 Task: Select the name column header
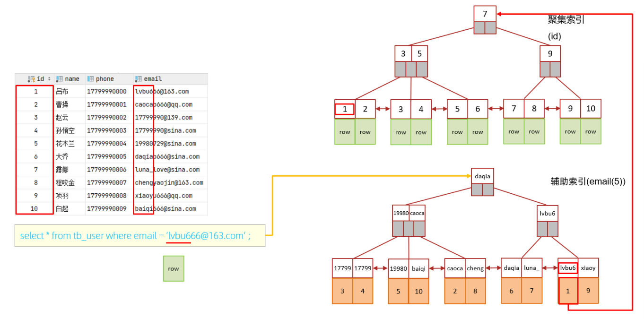(x=69, y=79)
